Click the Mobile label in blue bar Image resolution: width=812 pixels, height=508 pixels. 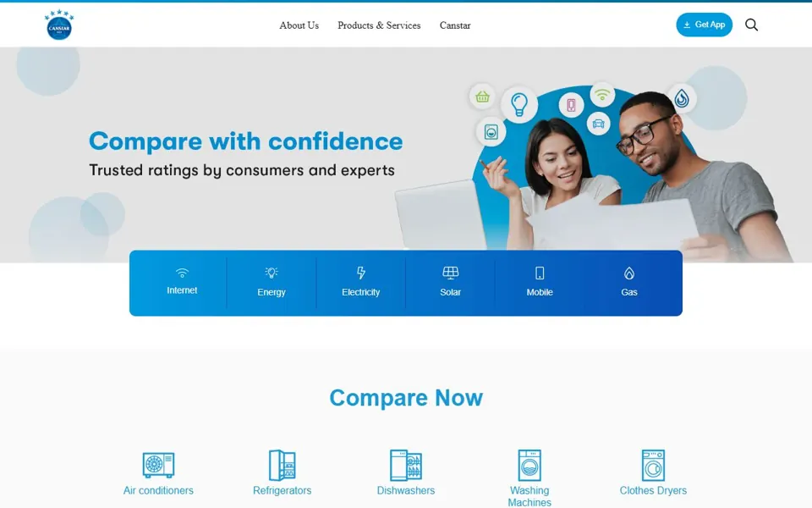point(540,292)
